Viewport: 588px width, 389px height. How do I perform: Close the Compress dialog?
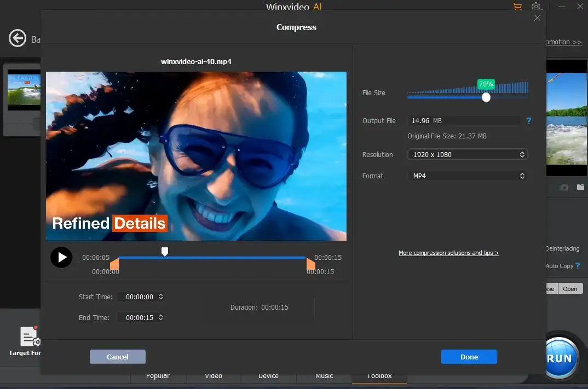[538, 18]
